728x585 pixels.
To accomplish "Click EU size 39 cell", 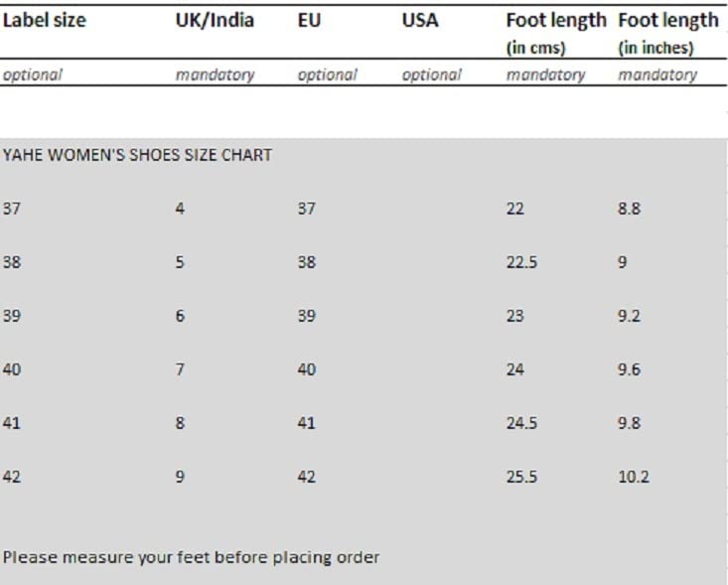I will (x=306, y=316).
